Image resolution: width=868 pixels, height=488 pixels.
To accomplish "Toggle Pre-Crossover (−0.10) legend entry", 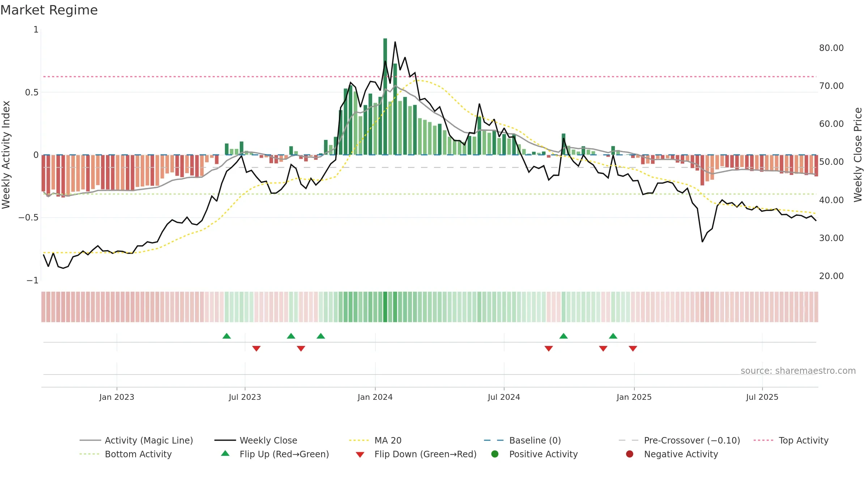I will [679, 440].
